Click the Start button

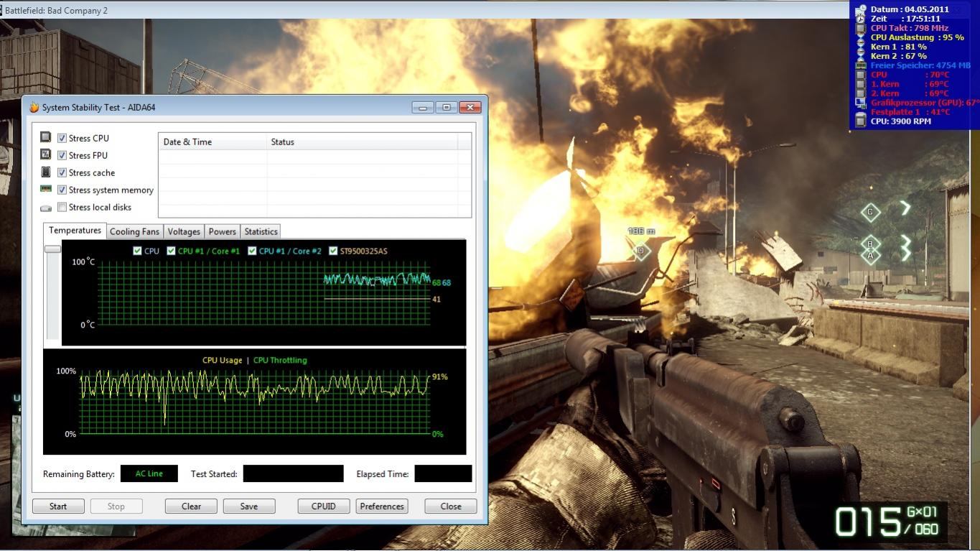58,506
